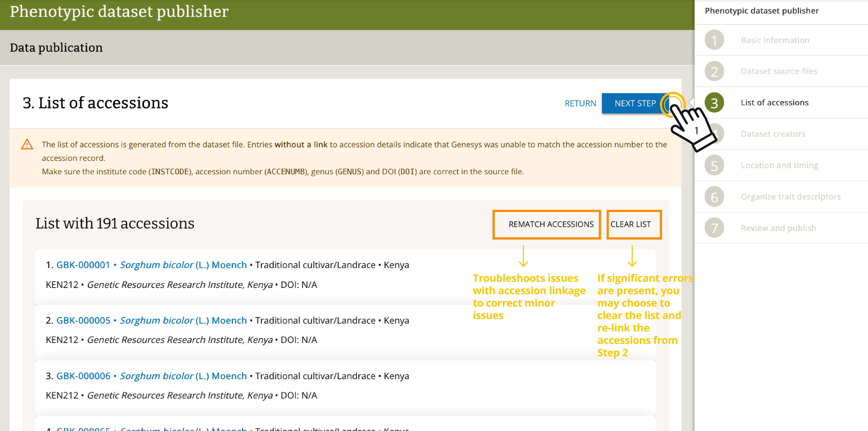Click 'KEN212' text in entry 1
This screenshot has height=431, width=868.
[x=62, y=285]
